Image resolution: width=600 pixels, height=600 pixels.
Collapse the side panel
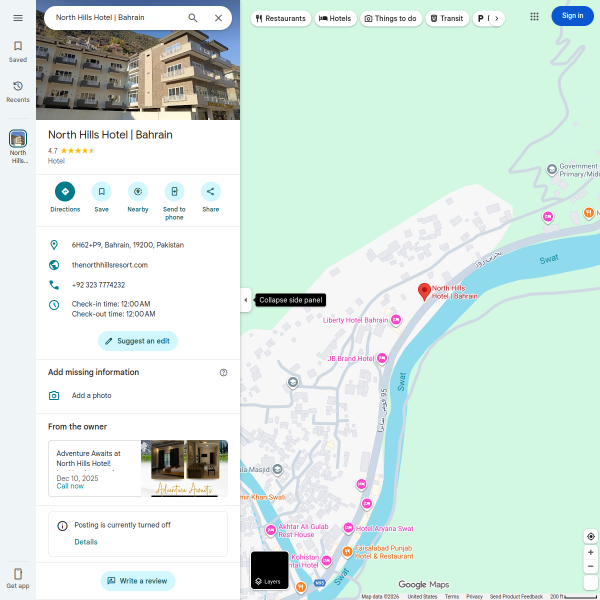click(245, 300)
